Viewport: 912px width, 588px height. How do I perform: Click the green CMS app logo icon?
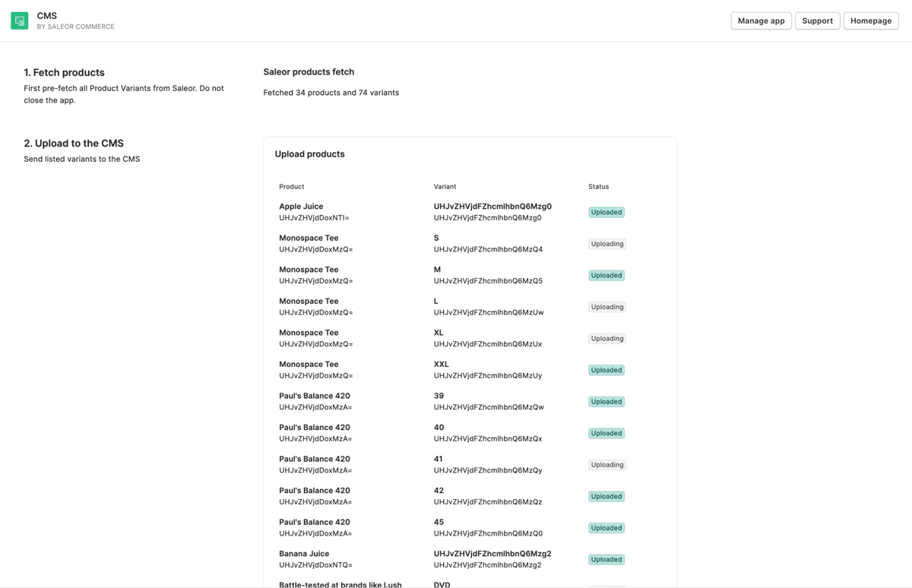coord(19,20)
